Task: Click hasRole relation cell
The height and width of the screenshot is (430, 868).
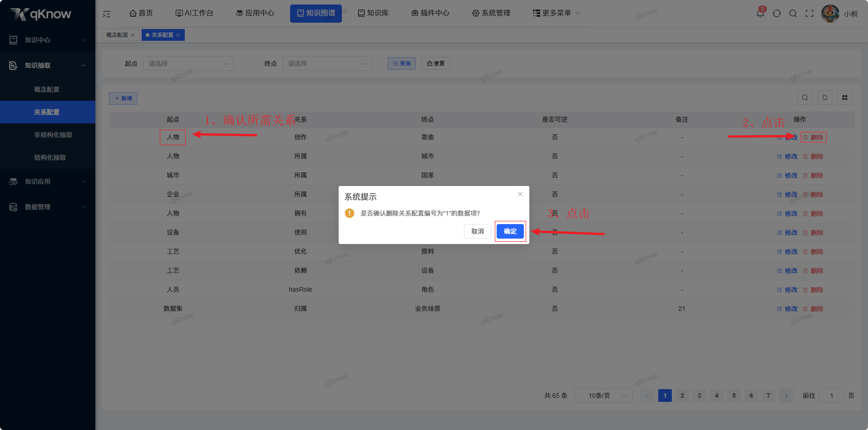Action: click(x=301, y=289)
